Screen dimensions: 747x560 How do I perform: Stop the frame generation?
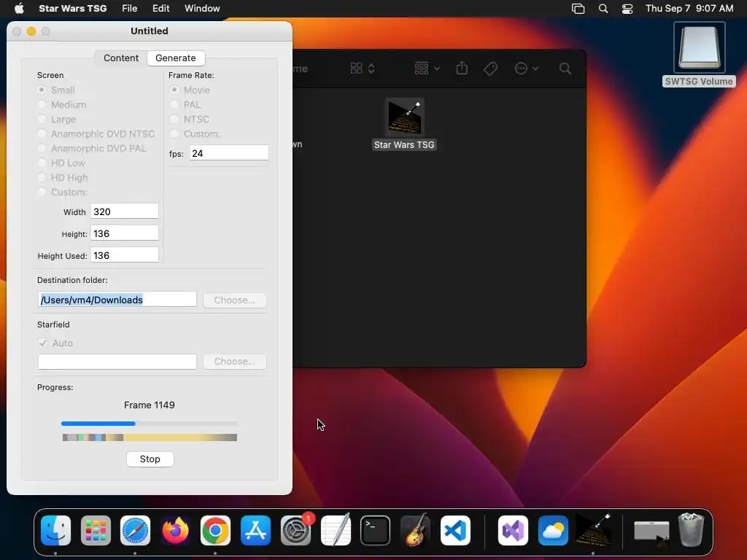pyautogui.click(x=150, y=459)
